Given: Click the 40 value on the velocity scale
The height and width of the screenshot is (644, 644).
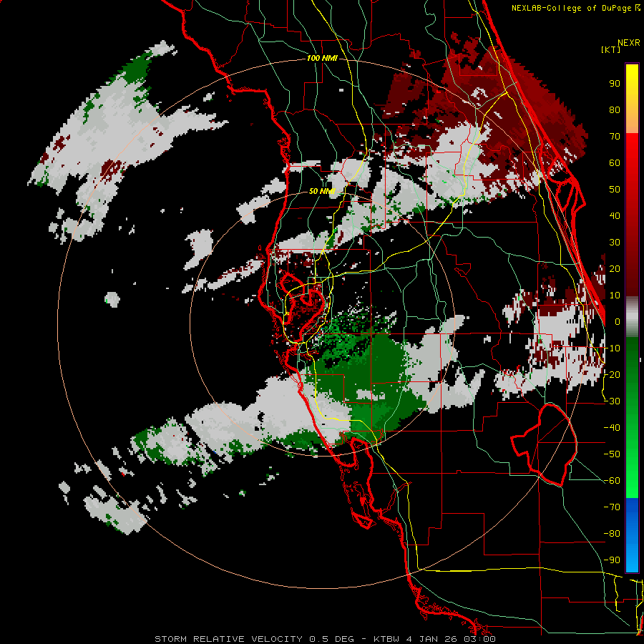Looking at the screenshot, I should coord(615,216).
